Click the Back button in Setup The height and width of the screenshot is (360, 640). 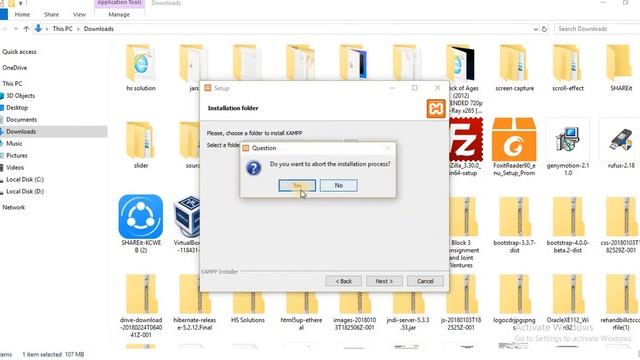point(343,281)
